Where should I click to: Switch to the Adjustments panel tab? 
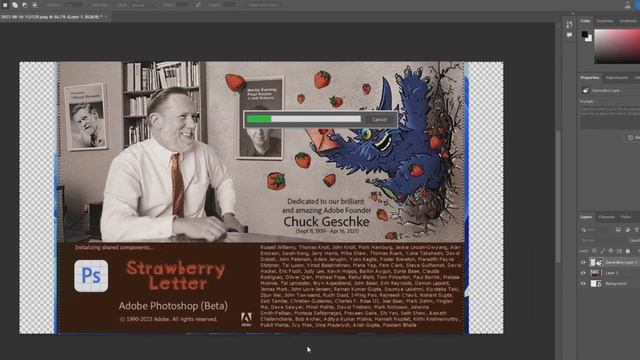pos(617,78)
